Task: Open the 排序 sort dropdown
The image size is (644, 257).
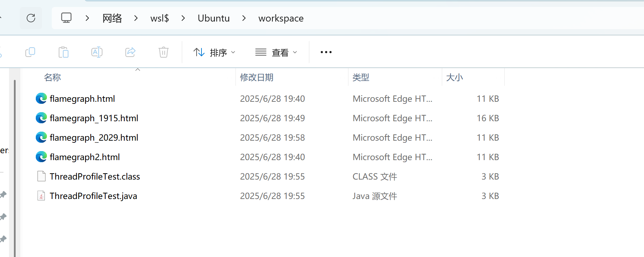Action: click(214, 52)
